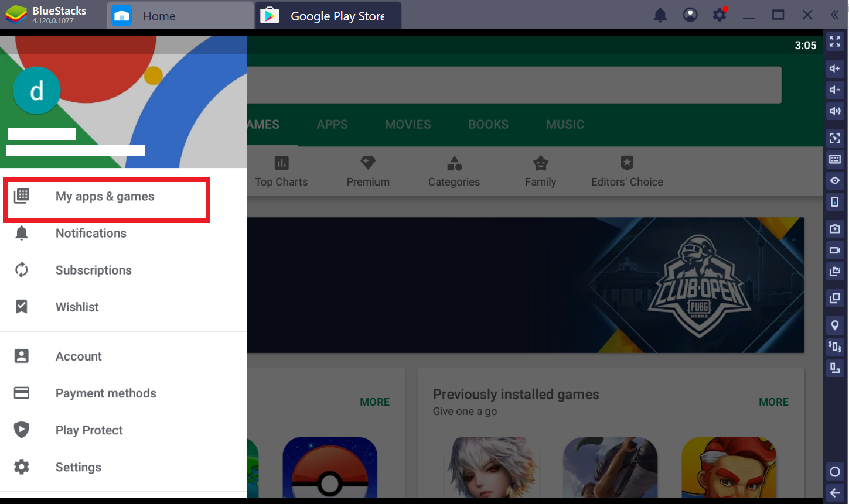Click the My apps & games grid icon
This screenshot has height=504, width=849.
(22, 196)
